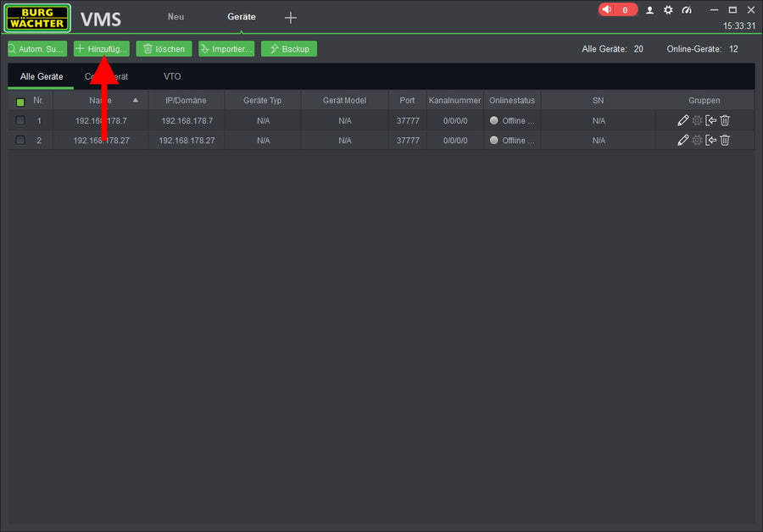
Task: Click the performance gauge icon
Action: coord(687,10)
